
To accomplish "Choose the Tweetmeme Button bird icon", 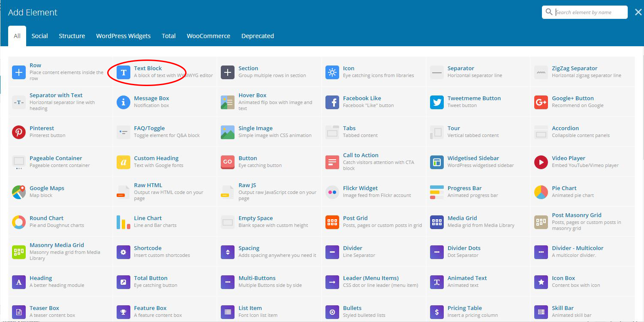I will [437, 102].
